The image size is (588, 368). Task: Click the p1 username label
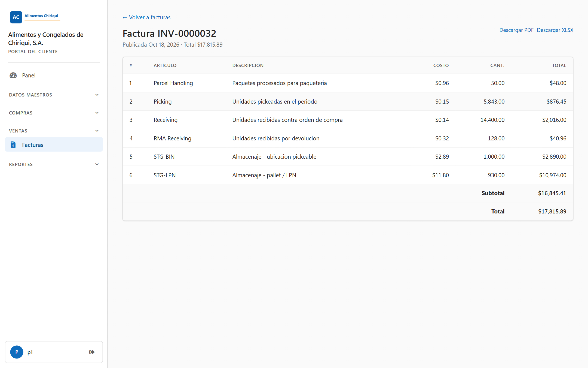click(30, 352)
